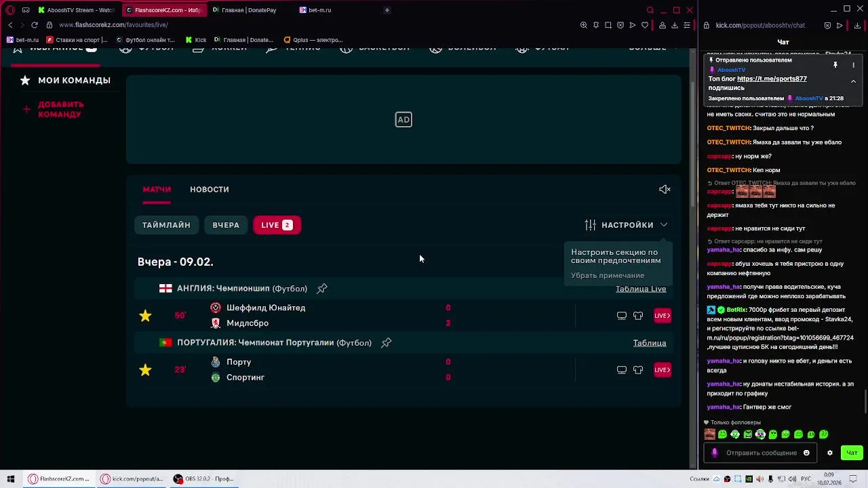
Task: Switch to AbooshTV Stream browser tab
Action: (x=76, y=10)
